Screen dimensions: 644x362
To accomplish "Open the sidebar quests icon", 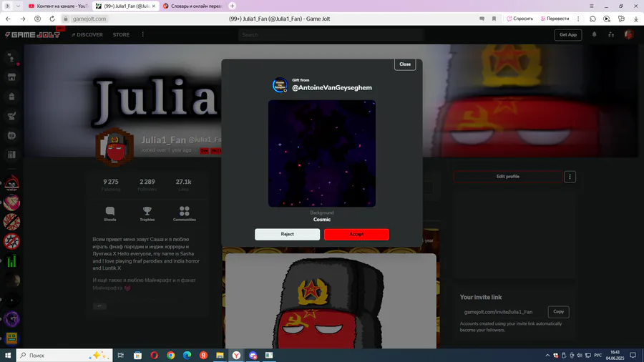I will click(x=11, y=116).
